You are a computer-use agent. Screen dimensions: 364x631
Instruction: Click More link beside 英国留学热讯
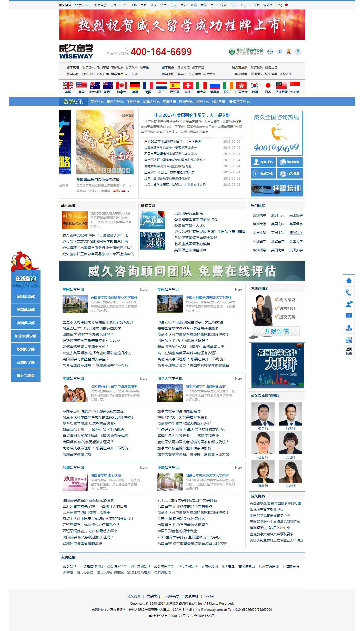coord(144,289)
